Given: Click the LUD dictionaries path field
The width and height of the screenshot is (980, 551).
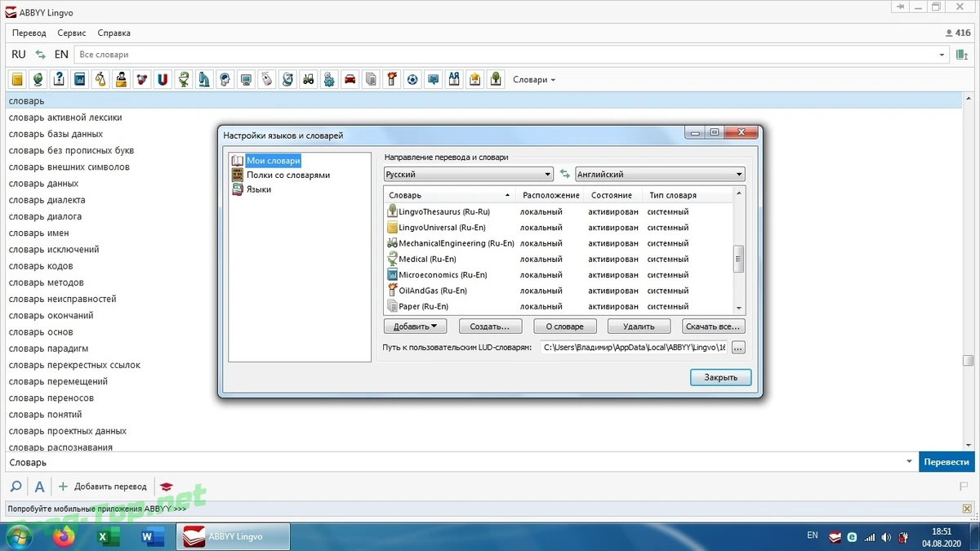Looking at the screenshot, I should tap(634, 348).
